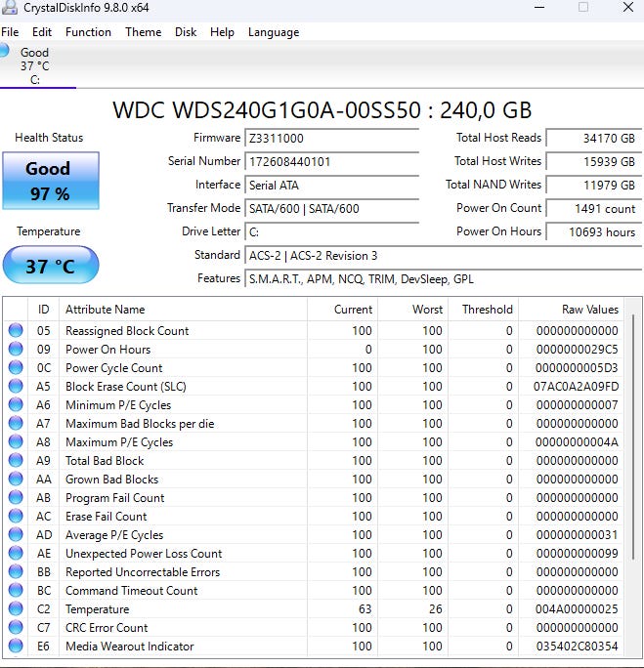This screenshot has width=644, height=668.
Task: Click the Drive Letter field C:
Action: click(x=331, y=232)
